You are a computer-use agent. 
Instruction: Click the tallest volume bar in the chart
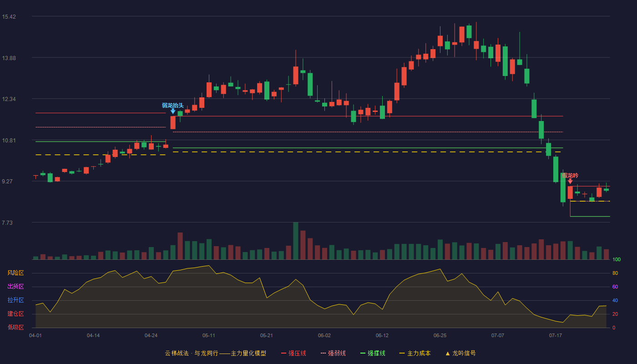296,241
